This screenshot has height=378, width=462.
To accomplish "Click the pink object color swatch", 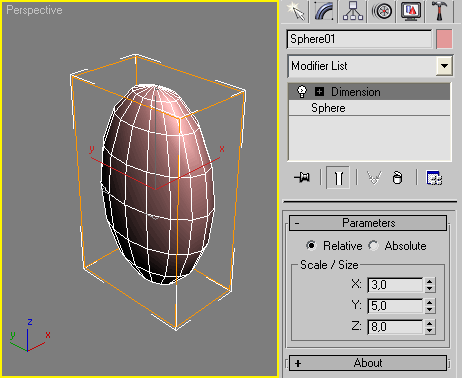I will tap(444, 39).
